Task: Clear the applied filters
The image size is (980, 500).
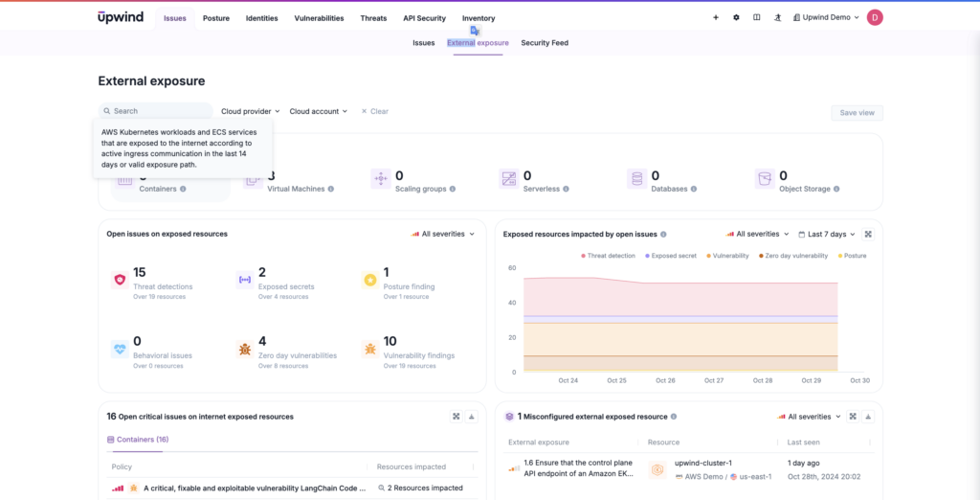Action: coord(375,111)
